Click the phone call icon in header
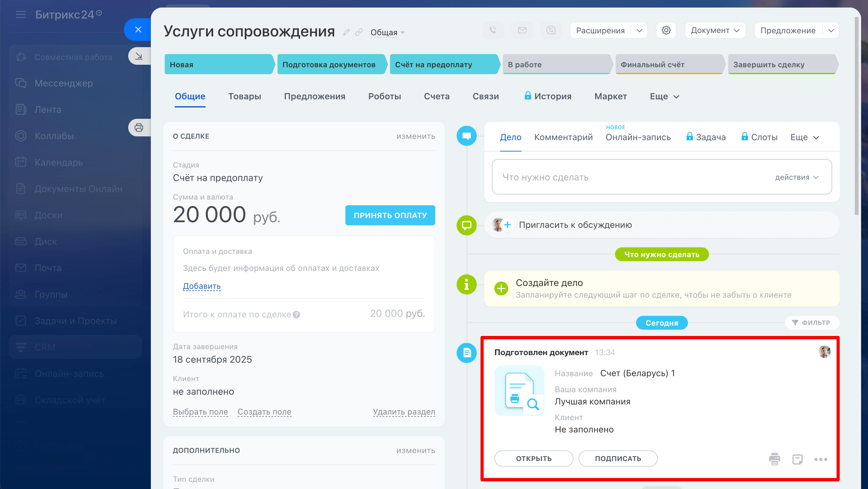The width and height of the screenshot is (868, 489). click(493, 30)
